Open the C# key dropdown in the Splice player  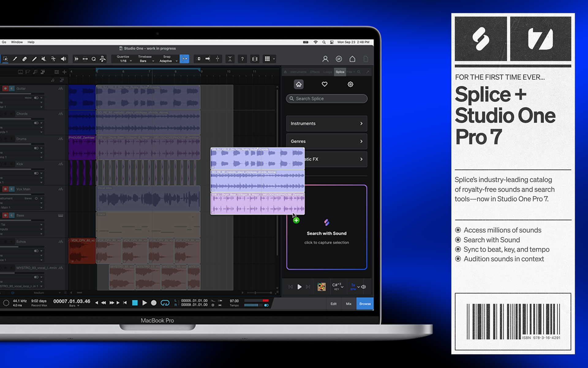337,286
